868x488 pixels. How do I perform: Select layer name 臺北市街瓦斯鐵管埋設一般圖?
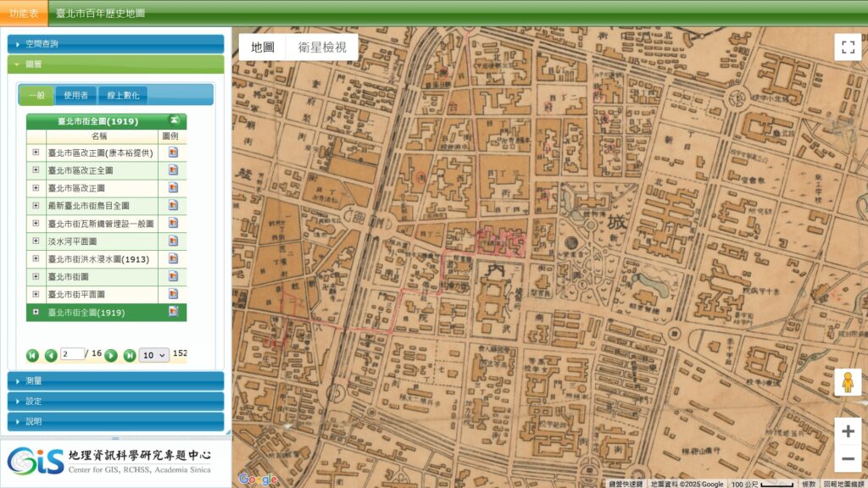point(101,224)
